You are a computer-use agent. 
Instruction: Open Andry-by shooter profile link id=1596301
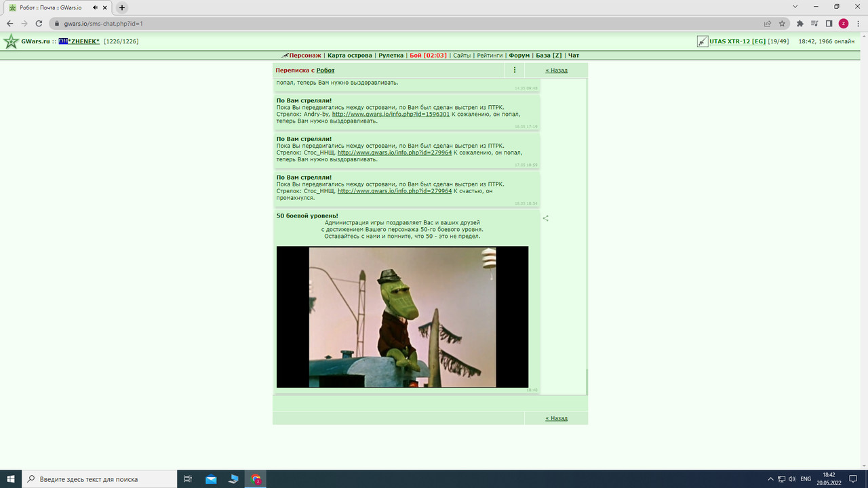391,114
